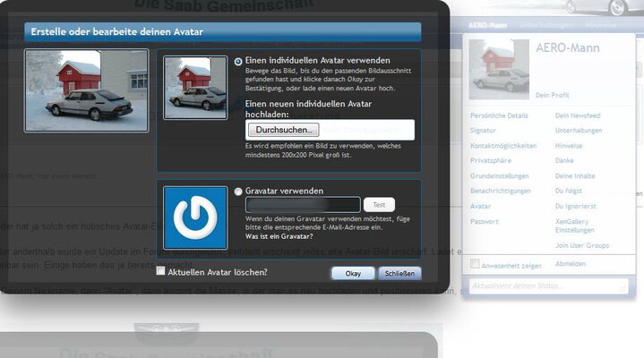
Task: Click the 'Aktualisiere deinen Status...' field
Action: (x=548, y=286)
